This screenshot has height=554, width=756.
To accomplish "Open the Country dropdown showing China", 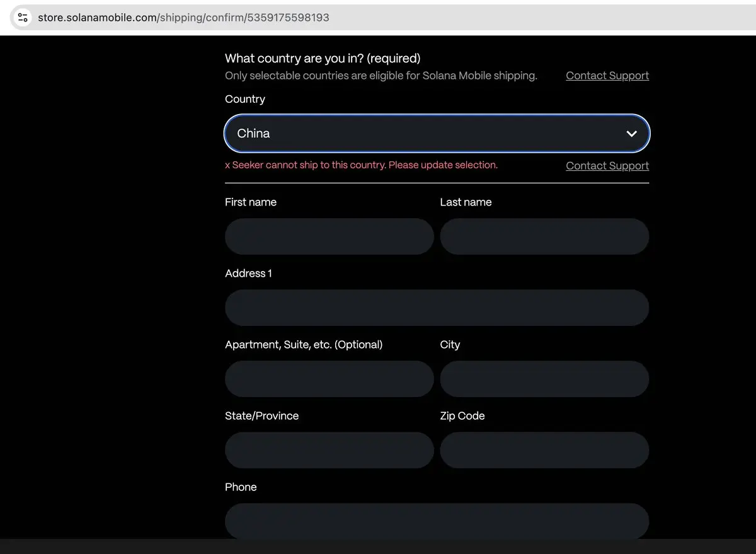I will click(437, 134).
